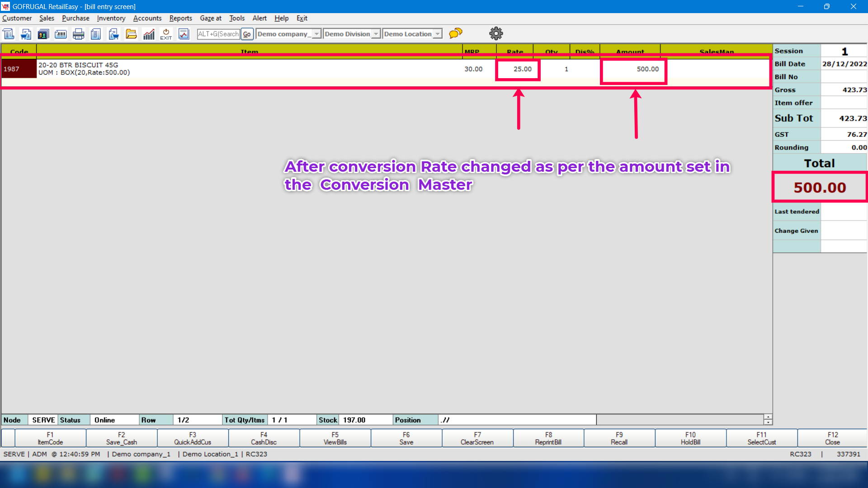Open the folder icon in toolbar
The image size is (868, 488).
[131, 34]
